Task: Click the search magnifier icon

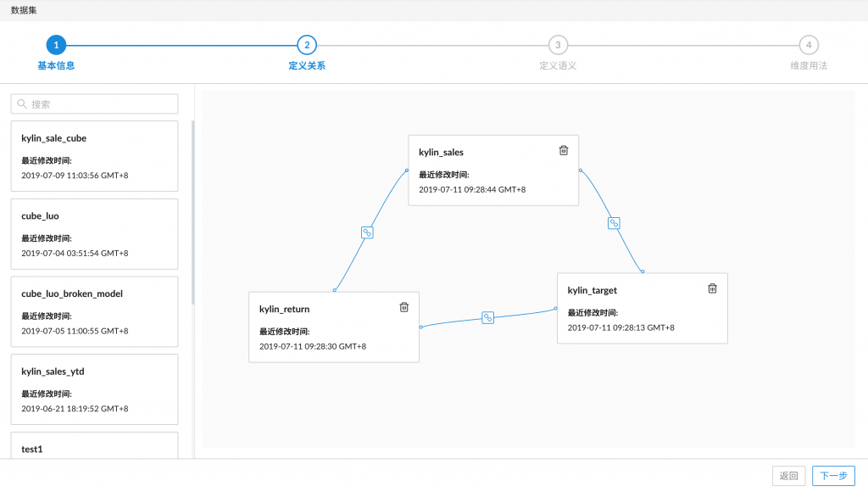Action: 22,103
